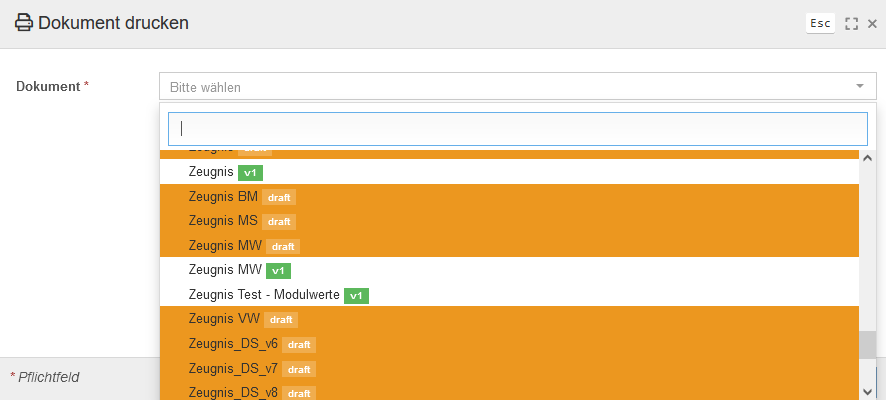This screenshot has width=886, height=400.
Task: Focus the dropdown search input field
Action: (518, 129)
